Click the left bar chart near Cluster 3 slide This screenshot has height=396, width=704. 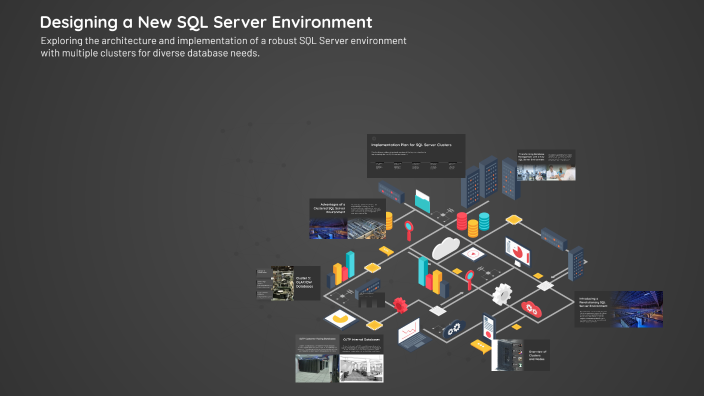(x=340, y=269)
